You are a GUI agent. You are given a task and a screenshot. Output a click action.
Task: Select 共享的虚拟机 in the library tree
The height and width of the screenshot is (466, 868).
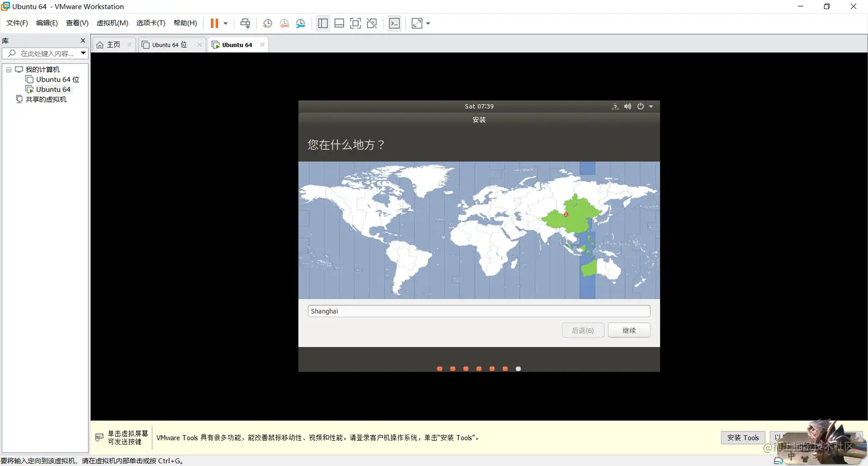(46, 99)
